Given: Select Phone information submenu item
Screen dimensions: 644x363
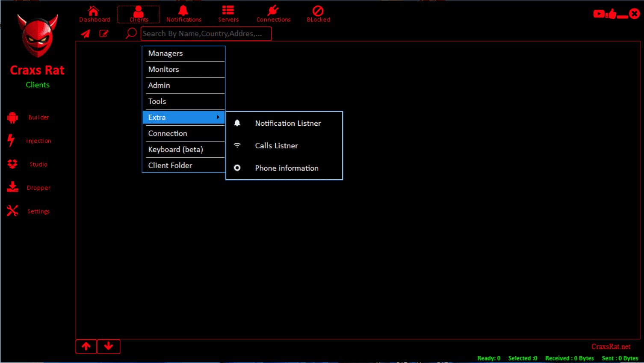Looking at the screenshot, I should coord(284,168).
